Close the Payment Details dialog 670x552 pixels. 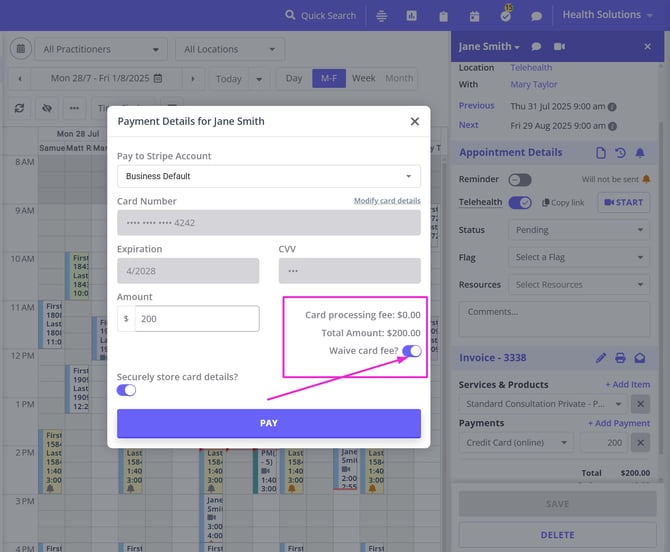(415, 121)
